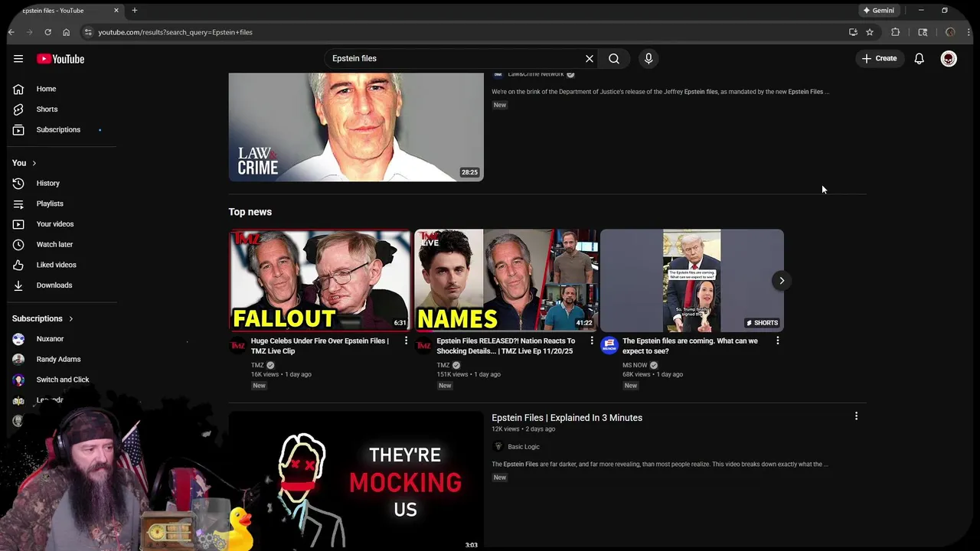
Task: Click TMZ channel avatar beside Huge Celebs video
Action: tap(238, 346)
